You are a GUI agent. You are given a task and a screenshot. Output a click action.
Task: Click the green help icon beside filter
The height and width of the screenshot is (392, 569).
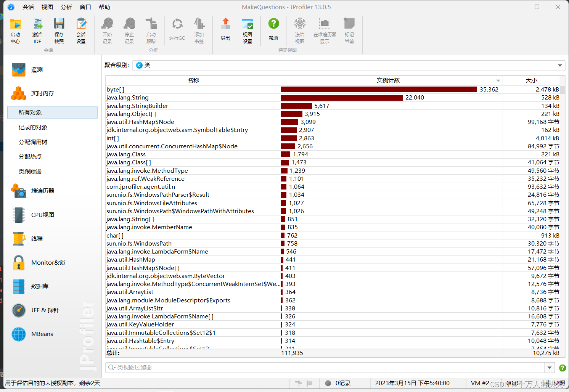click(x=562, y=368)
